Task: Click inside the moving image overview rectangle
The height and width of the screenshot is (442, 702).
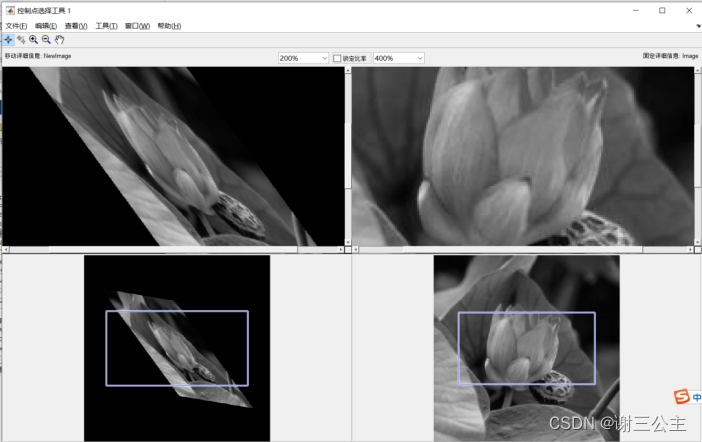Action: (177, 347)
